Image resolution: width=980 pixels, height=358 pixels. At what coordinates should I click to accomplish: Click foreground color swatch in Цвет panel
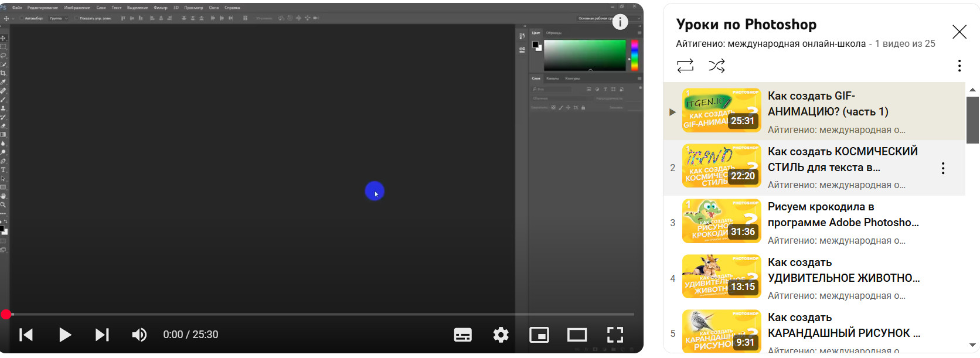coord(535,45)
